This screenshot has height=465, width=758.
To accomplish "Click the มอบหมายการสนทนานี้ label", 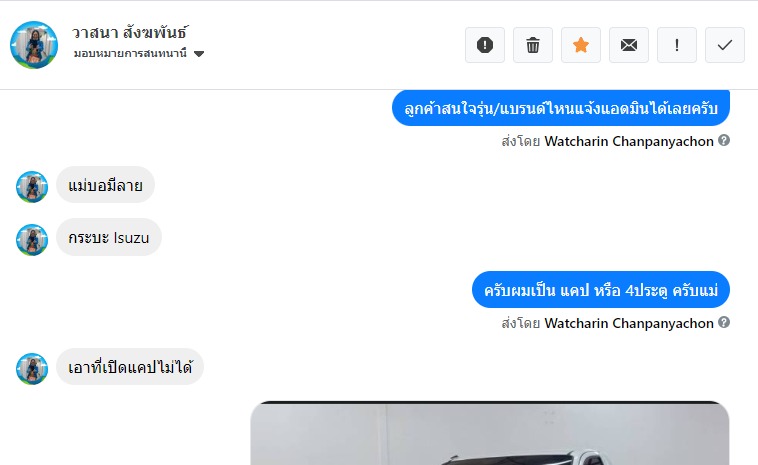I will point(130,53).
